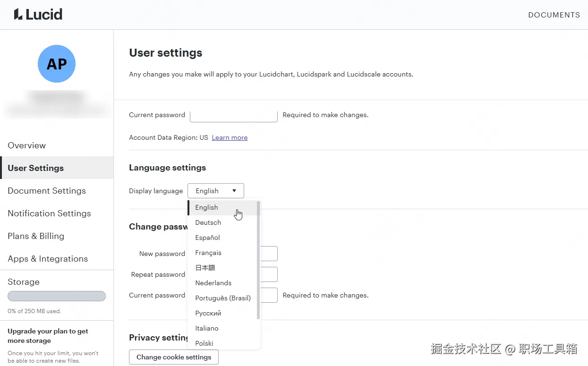Navigate to Plans & Billing

point(36,236)
